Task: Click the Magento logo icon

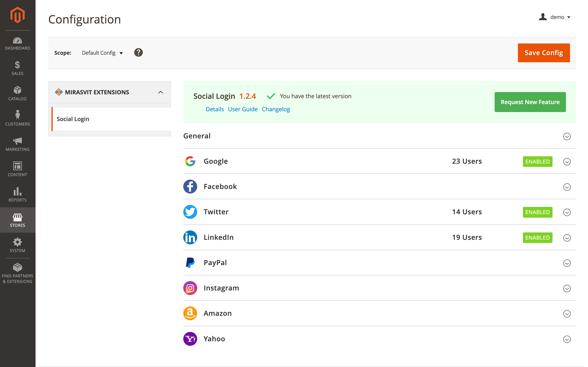Action: pyautogui.click(x=18, y=15)
